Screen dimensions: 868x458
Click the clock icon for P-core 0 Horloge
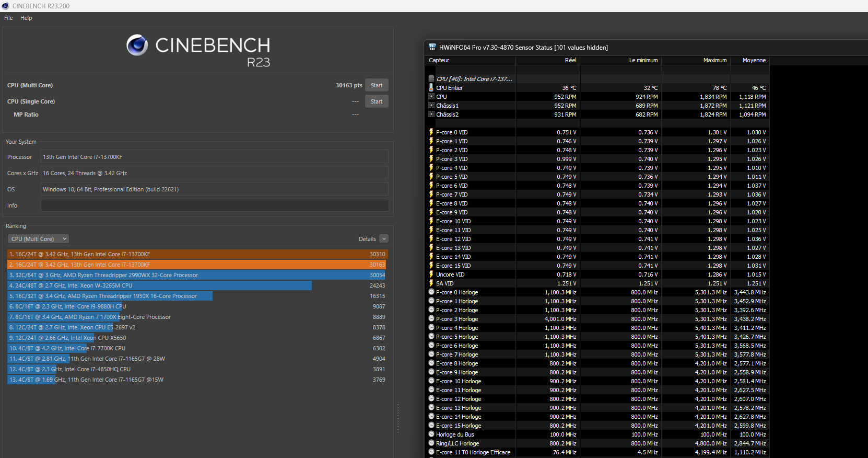point(431,292)
